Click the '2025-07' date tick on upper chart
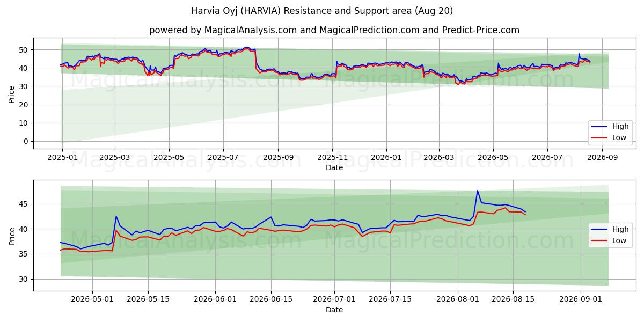The image size is (644, 322). 223,157
